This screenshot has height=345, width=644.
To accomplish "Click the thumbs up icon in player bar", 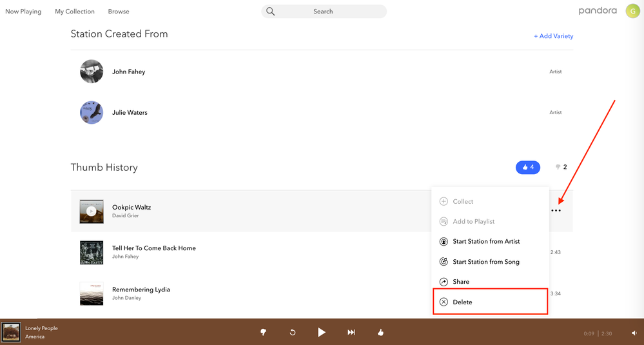I will click(381, 332).
